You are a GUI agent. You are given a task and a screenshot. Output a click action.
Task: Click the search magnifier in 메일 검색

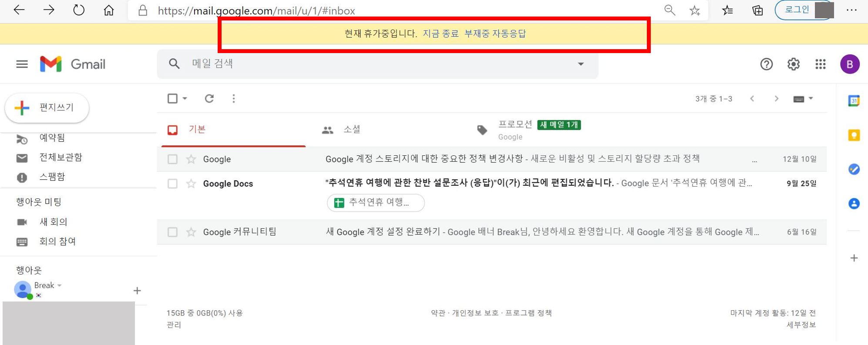(x=174, y=64)
